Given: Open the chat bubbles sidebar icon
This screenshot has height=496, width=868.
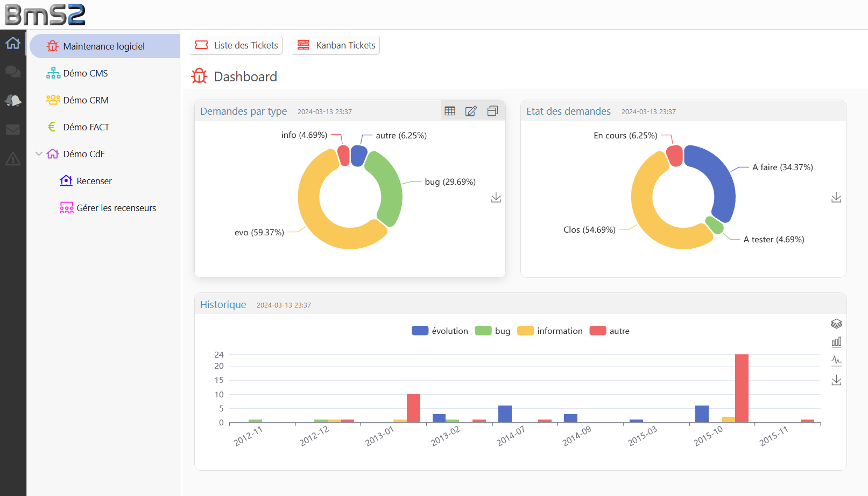Looking at the screenshot, I should click(13, 72).
